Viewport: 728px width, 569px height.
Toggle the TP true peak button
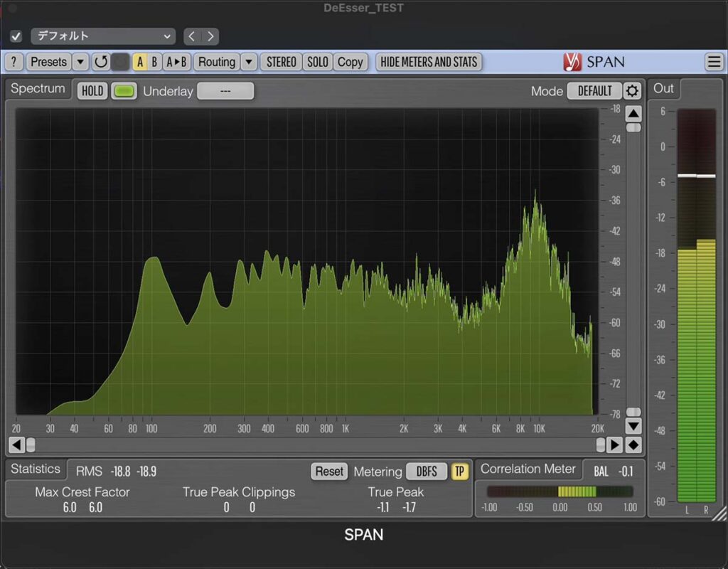pyautogui.click(x=460, y=471)
